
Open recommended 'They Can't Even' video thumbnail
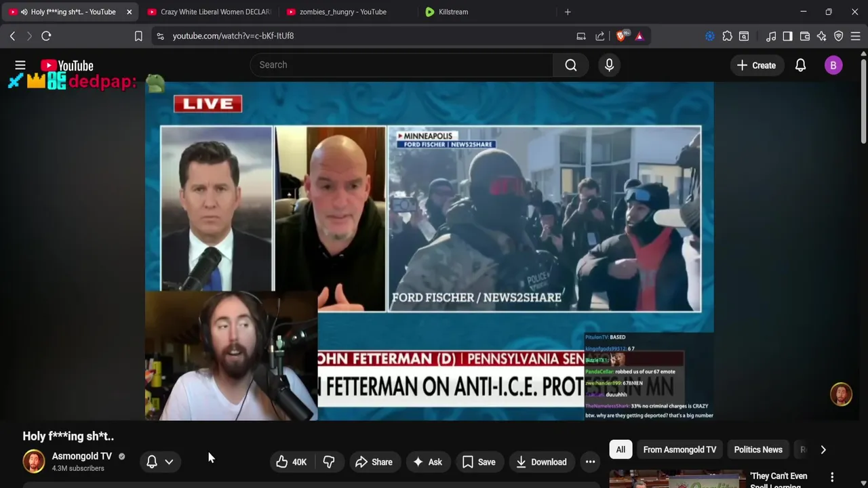click(x=677, y=479)
